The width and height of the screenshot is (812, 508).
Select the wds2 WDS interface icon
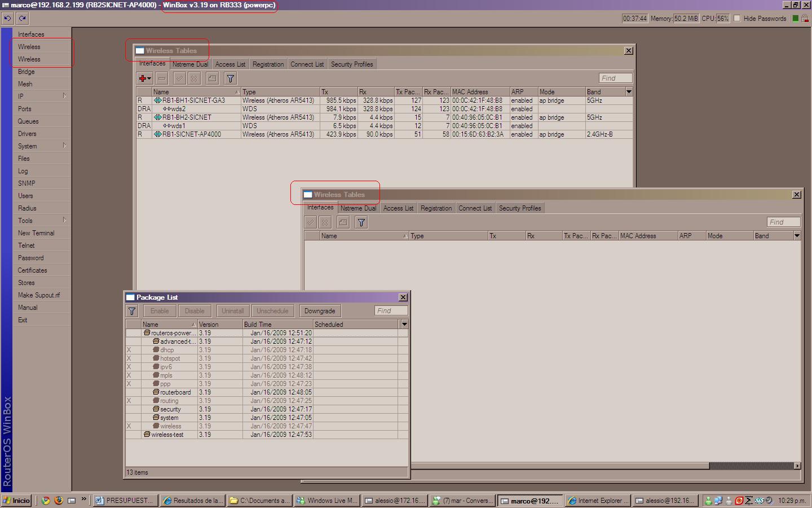coord(167,109)
